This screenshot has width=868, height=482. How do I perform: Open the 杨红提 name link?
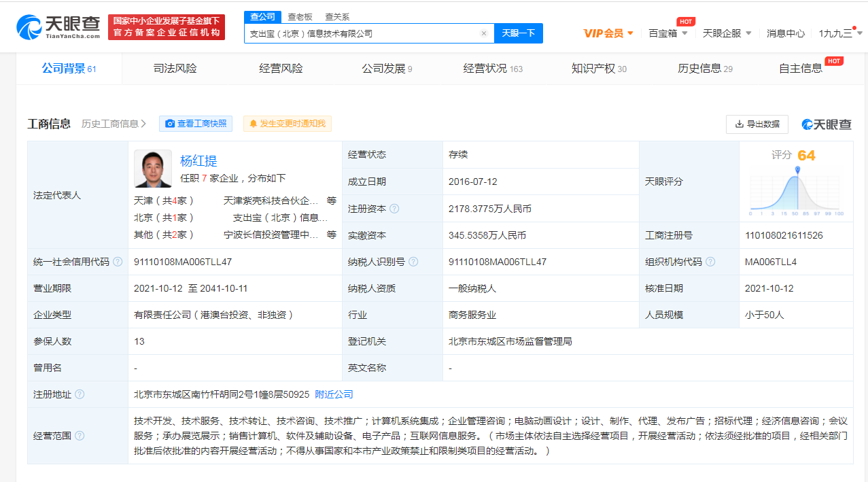click(198, 161)
